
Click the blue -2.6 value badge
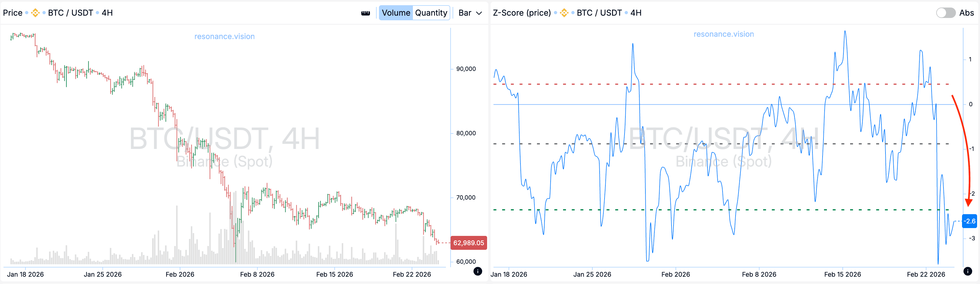[x=969, y=221]
